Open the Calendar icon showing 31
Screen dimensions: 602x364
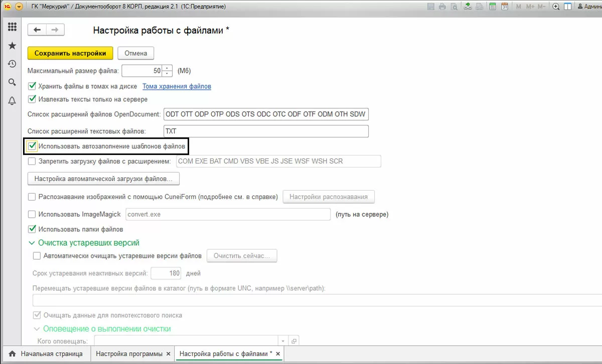point(505,7)
